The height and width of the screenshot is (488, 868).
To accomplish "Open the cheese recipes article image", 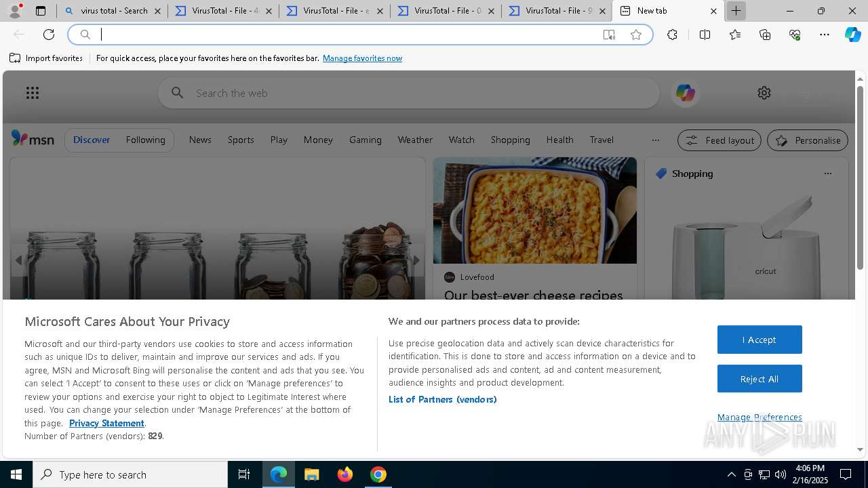I will (x=535, y=211).
